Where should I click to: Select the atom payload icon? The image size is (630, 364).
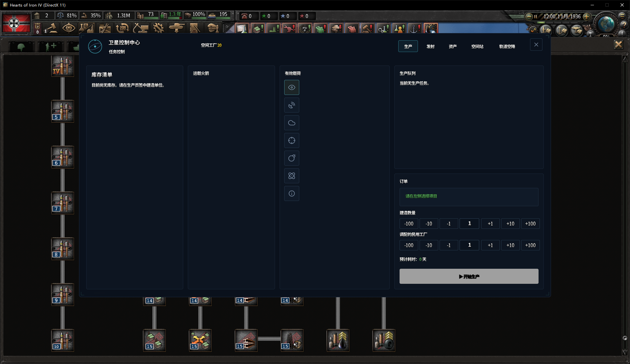pyautogui.click(x=292, y=176)
